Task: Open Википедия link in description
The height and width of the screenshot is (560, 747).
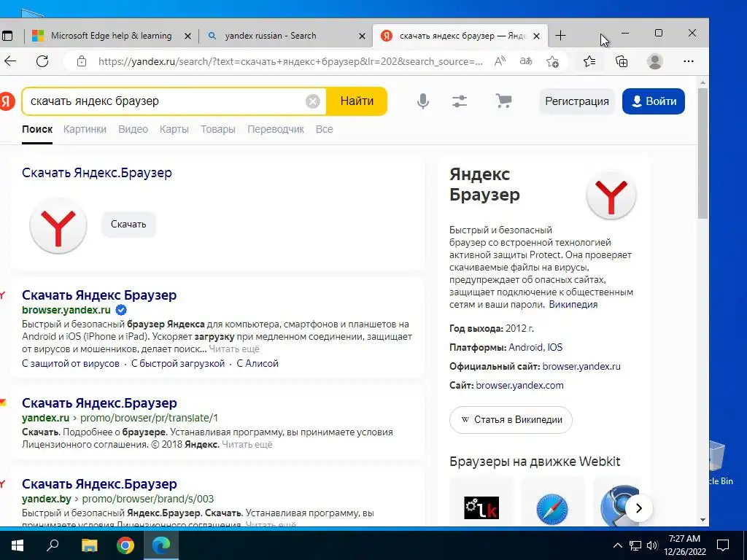Action: [x=573, y=304]
